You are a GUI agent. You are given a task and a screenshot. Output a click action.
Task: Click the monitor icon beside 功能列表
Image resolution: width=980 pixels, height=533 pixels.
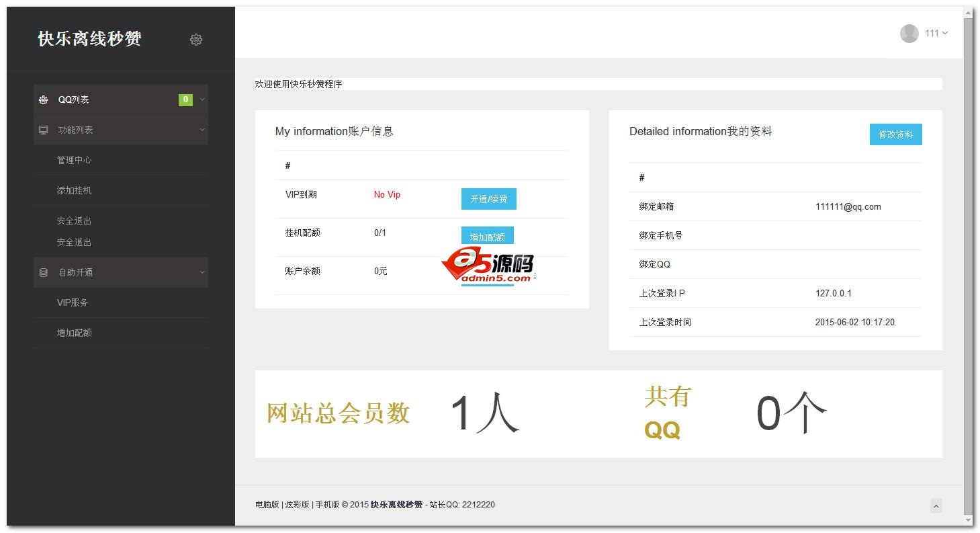(x=44, y=130)
